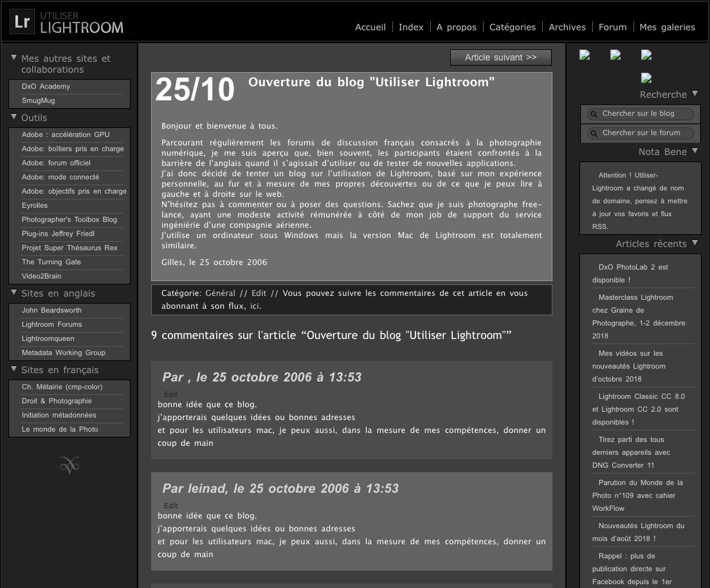
Task: Open the SmugMug link
Action: 38,100
